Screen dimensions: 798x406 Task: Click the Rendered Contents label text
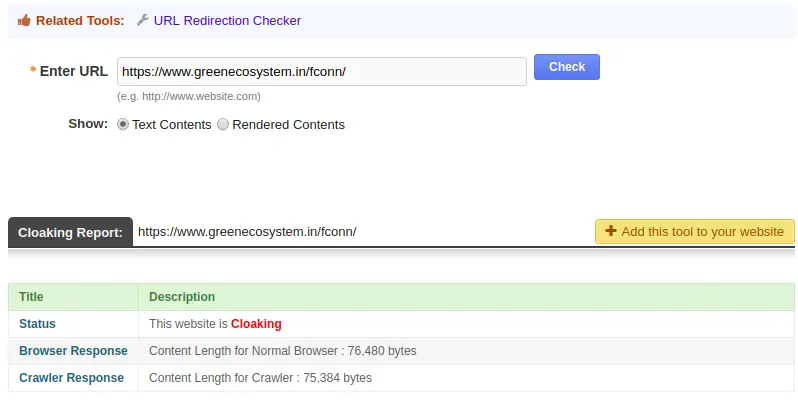[289, 125]
